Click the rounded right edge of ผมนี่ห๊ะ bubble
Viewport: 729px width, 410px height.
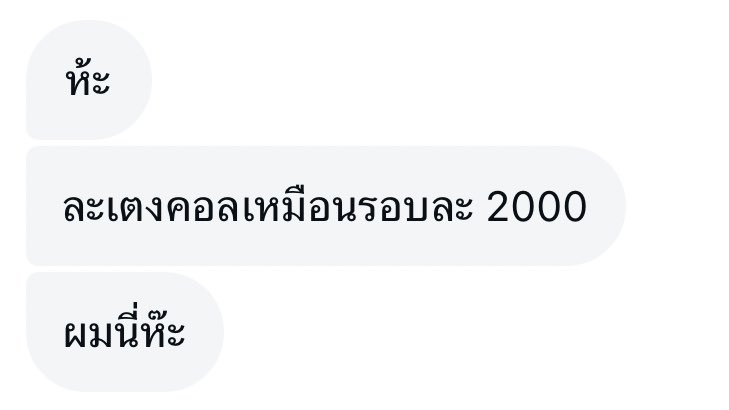pyautogui.click(x=209, y=332)
